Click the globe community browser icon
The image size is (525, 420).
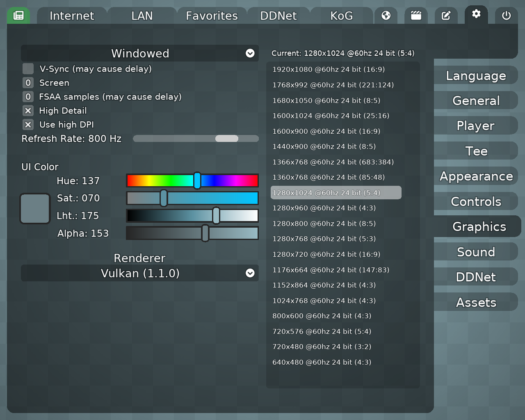click(x=386, y=15)
